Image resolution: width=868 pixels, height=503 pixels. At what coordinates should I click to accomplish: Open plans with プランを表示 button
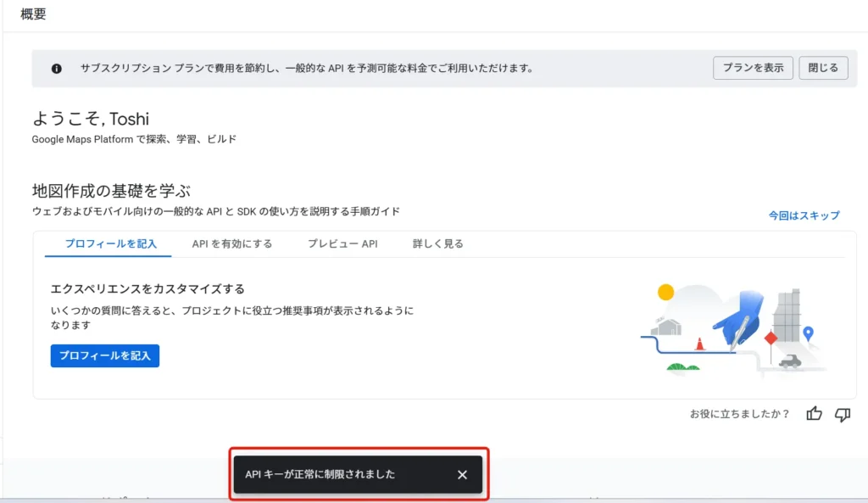[x=752, y=68]
